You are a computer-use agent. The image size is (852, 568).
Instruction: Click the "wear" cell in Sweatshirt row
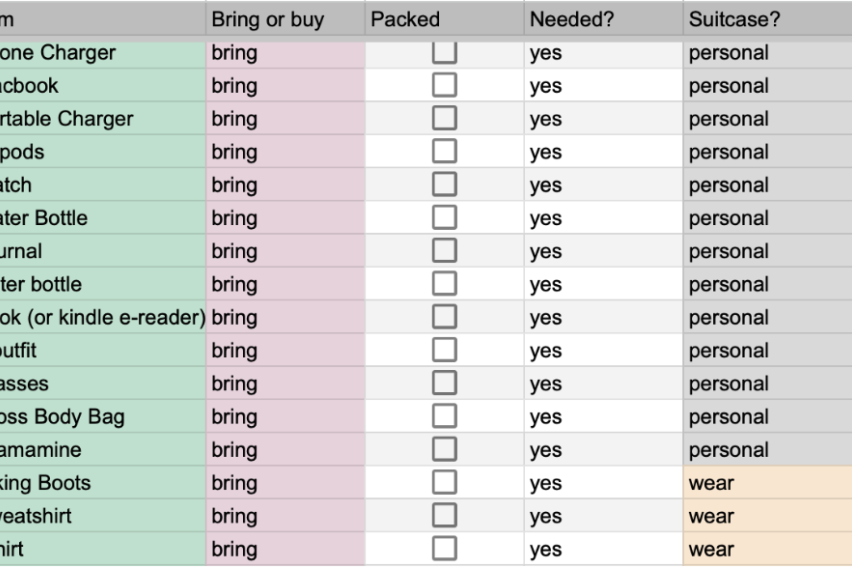click(766, 516)
